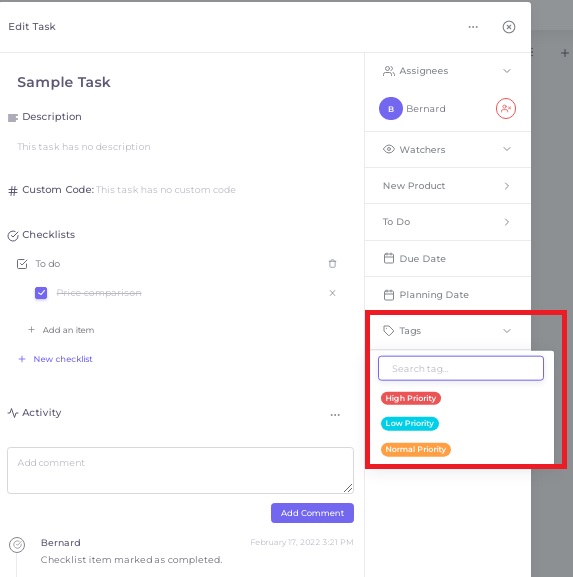Remove the Price comparison item with X
This screenshot has height=577, width=573.
coord(332,293)
